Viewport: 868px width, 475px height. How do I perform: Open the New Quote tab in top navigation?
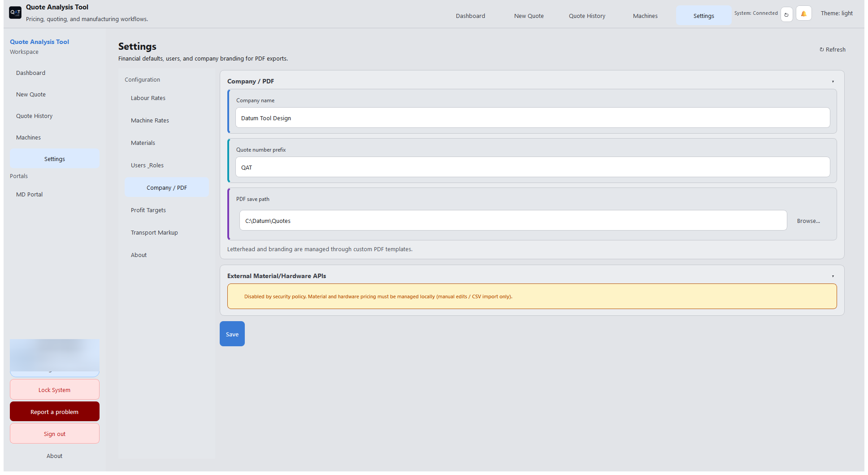[x=529, y=16]
